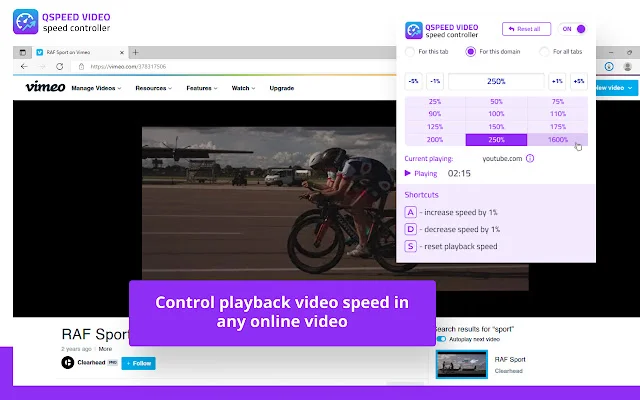Click the QSpeed Video logo at the top left
The width and height of the screenshot is (640, 400).
[25, 22]
